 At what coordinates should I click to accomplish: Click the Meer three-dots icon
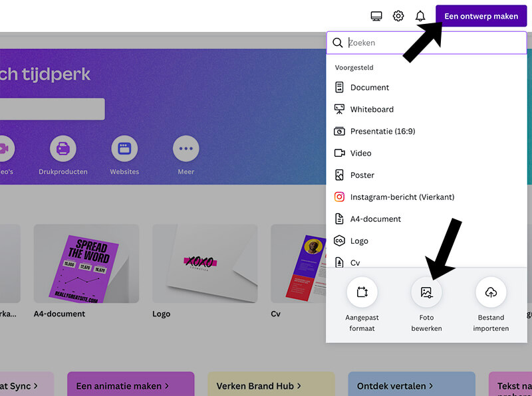tap(186, 149)
